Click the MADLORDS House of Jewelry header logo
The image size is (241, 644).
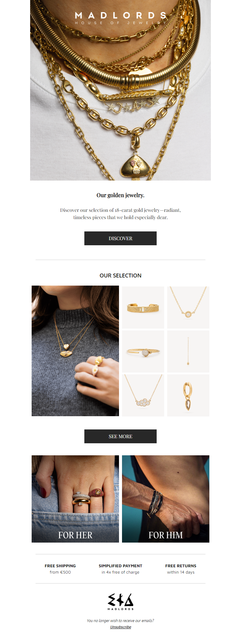(120, 18)
